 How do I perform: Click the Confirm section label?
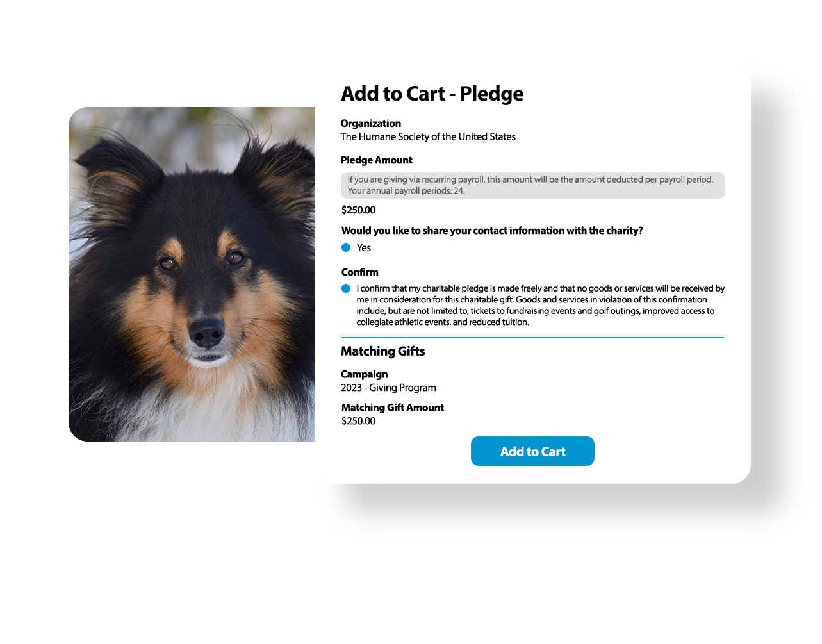[359, 272]
